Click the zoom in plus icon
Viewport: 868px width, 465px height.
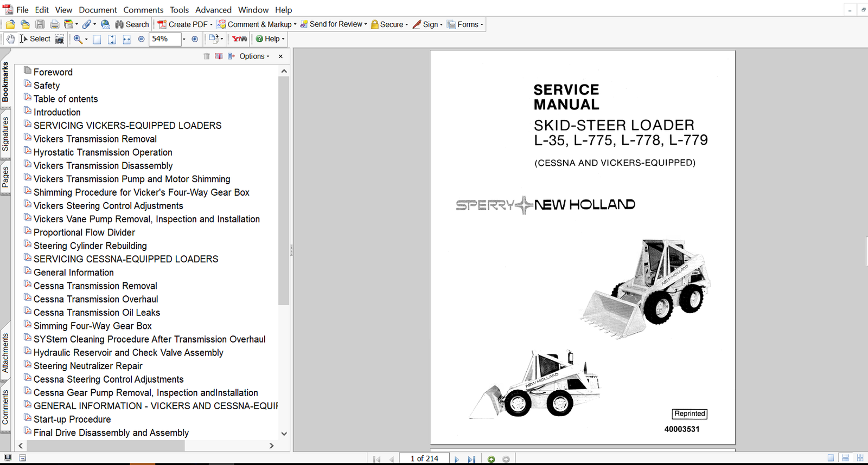coord(195,39)
